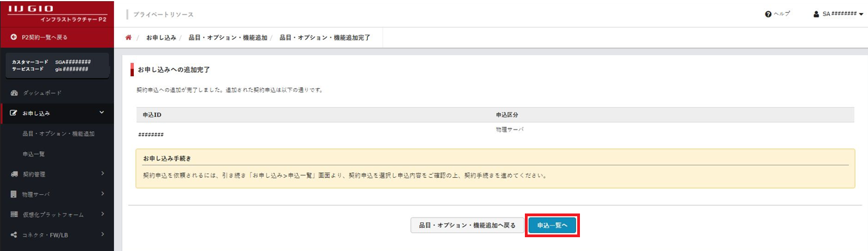The image size is (868, 251).
Task: Click 品目・オプション・機能追加へ戻る button
Action: pyautogui.click(x=467, y=225)
